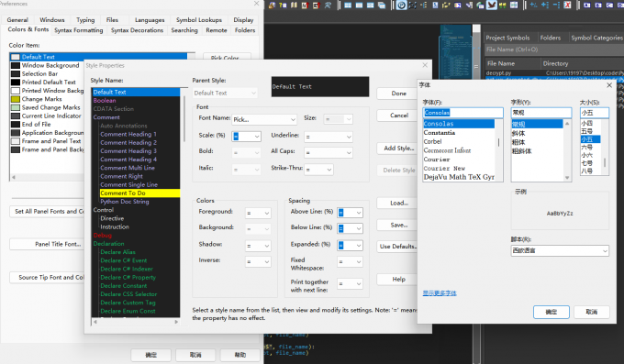Viewport: 624px width, 364px height.
Task: Click the yellow folders toolbar icon
Action: tap(446, 6)
